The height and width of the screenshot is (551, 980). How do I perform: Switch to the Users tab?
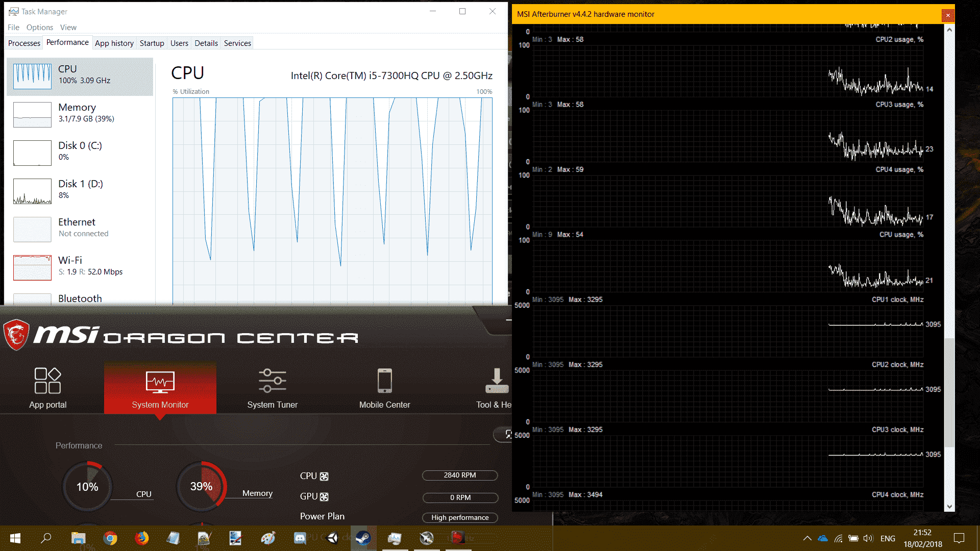tap(179, 43)
